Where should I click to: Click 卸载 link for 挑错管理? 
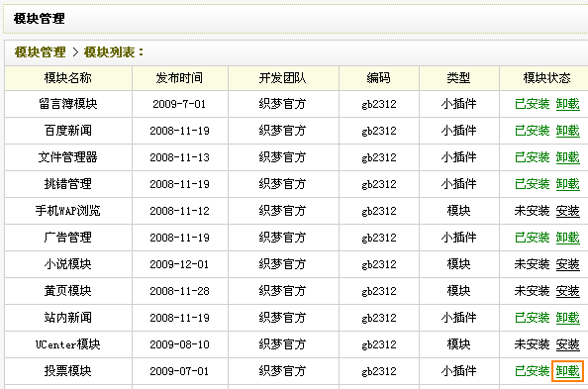tap(567, 184)
